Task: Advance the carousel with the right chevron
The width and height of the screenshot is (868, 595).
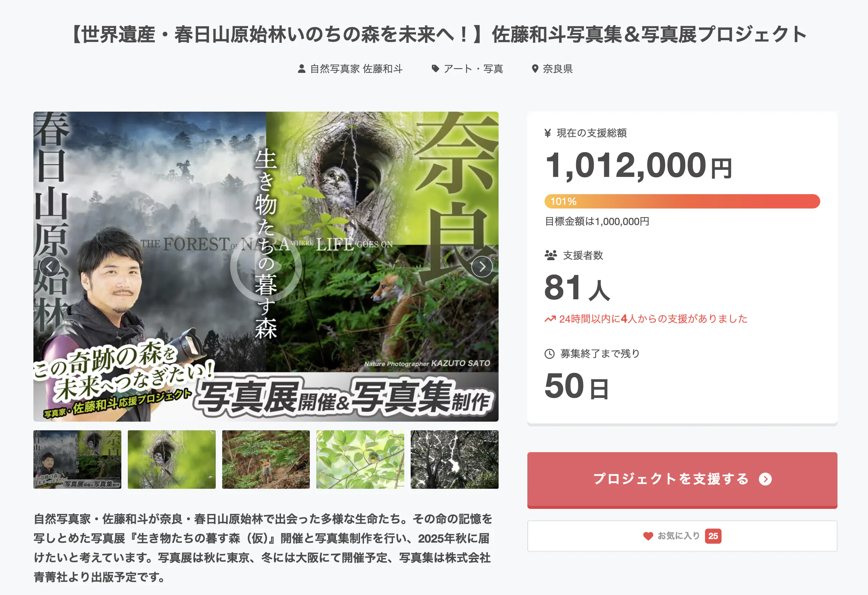Action: pyautogui.click(x=482, y=267)
